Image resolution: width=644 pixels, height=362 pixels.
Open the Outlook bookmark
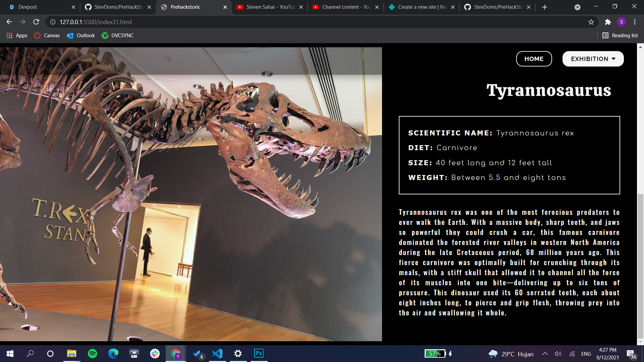(81, 36)
